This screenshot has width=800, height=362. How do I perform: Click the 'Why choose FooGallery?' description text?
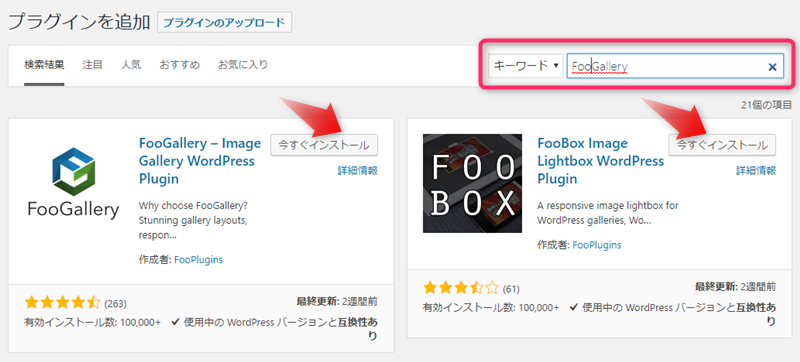(x=193, y=221)
